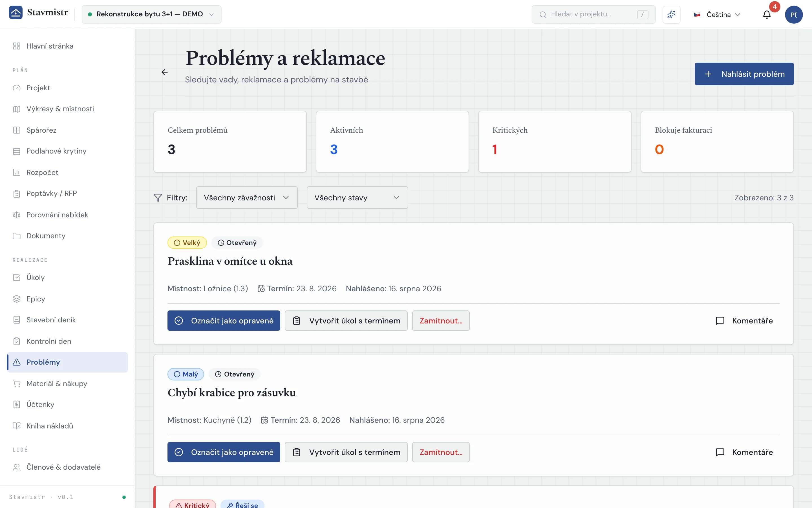
Task: Click the Kritický severity badge
Action: coord(192,505)
